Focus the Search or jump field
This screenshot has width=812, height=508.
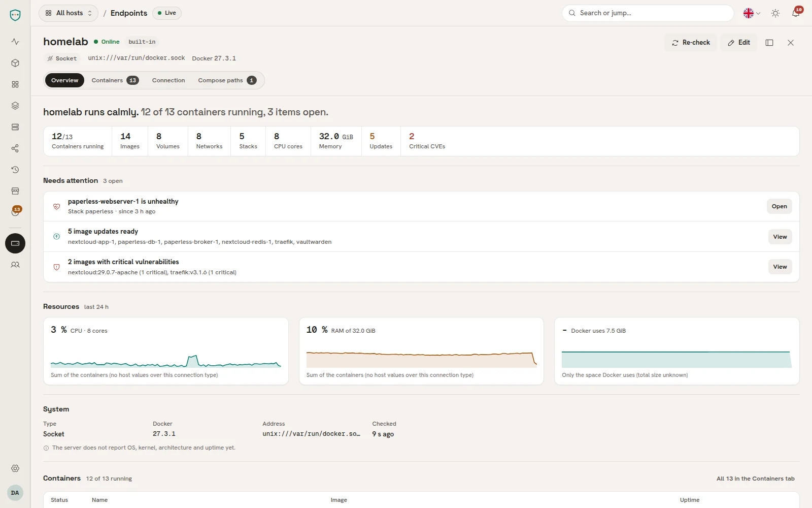648,13
